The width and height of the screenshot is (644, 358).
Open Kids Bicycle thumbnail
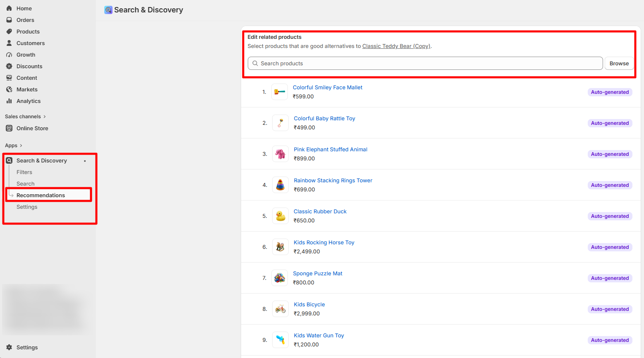point(280,309)
